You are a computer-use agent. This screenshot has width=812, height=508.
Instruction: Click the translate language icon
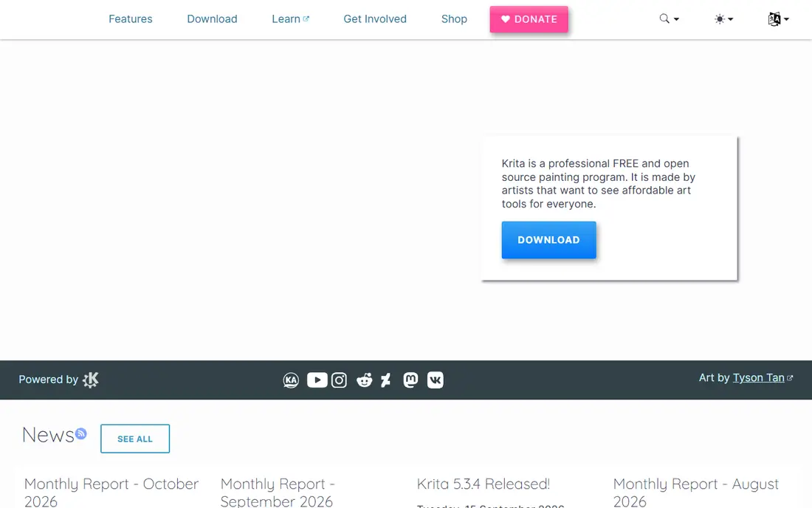(774, 19)
